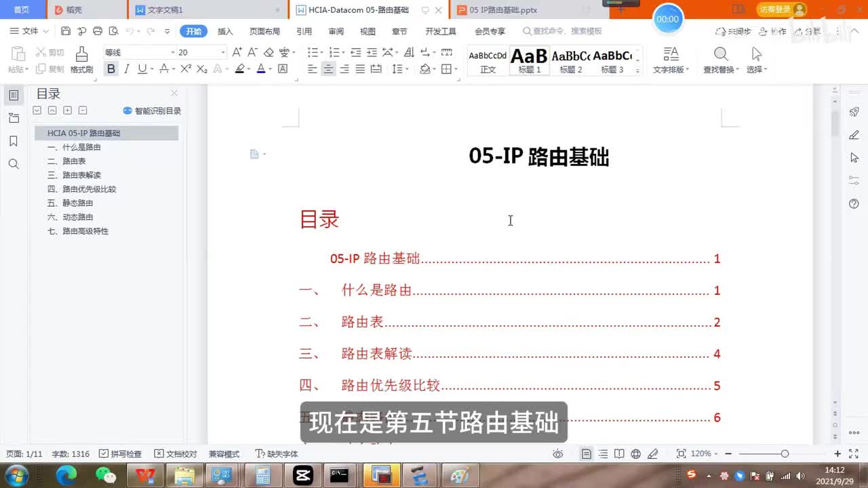Apply the 正文 style
Viewport: 868px width, 488px height.
(x=488, y=60)
